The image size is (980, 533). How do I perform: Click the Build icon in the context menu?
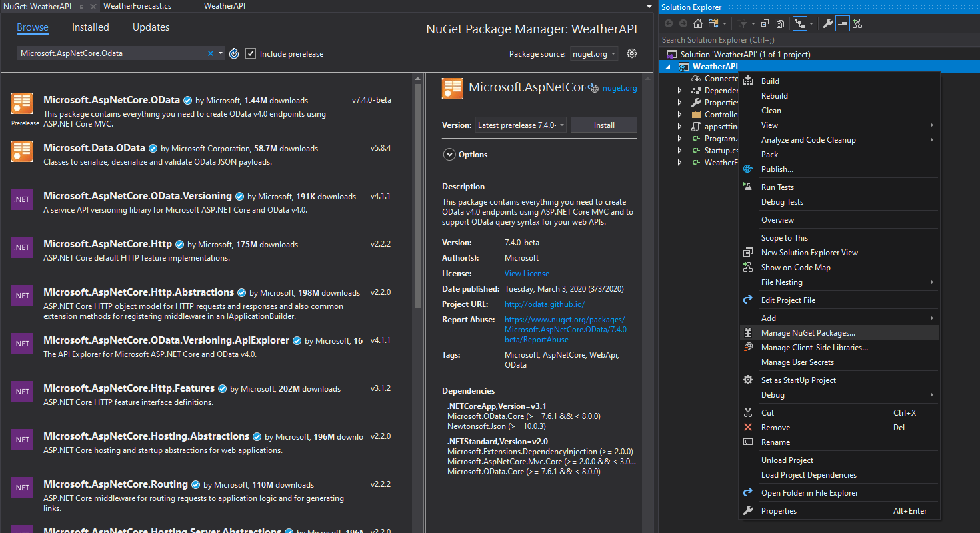(748, 81)
